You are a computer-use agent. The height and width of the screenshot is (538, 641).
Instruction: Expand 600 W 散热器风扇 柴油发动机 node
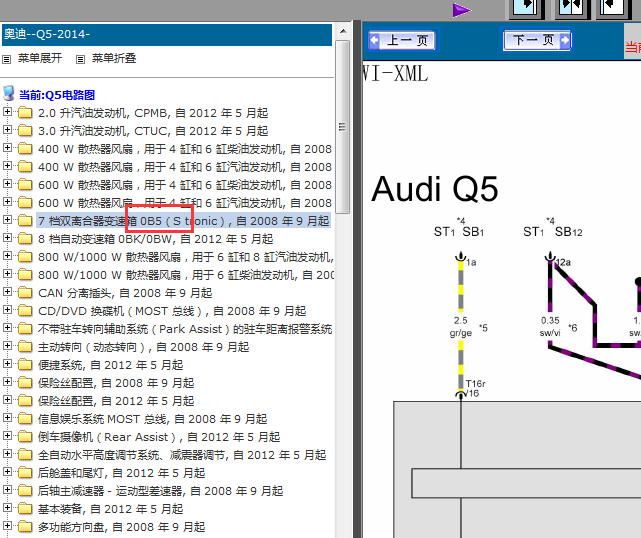(x=7, y=184)
